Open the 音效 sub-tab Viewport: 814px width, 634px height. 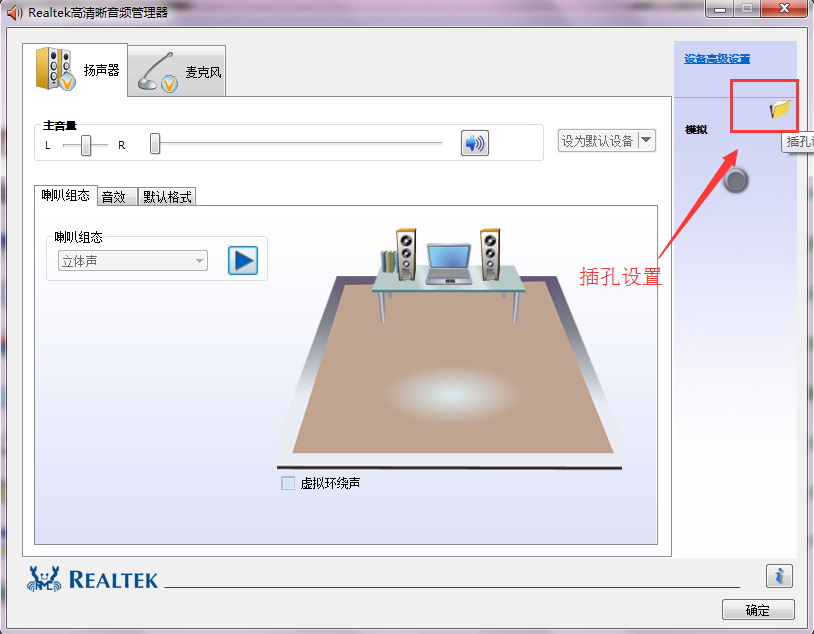pyautogui.click(x=117, y=197)
